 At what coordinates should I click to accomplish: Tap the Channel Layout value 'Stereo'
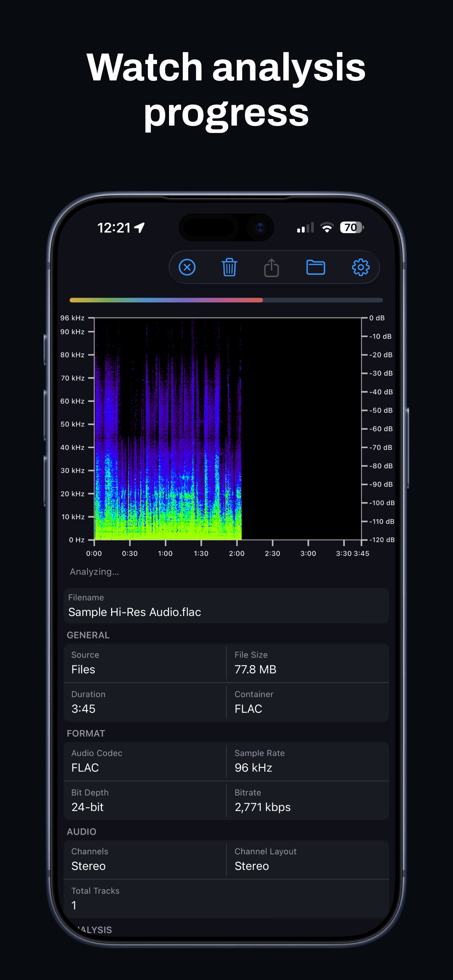pos(252,866)
